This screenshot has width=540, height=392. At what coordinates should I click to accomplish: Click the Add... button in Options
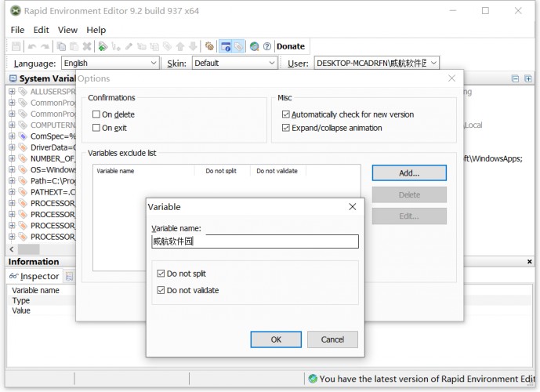click(409, 173)
